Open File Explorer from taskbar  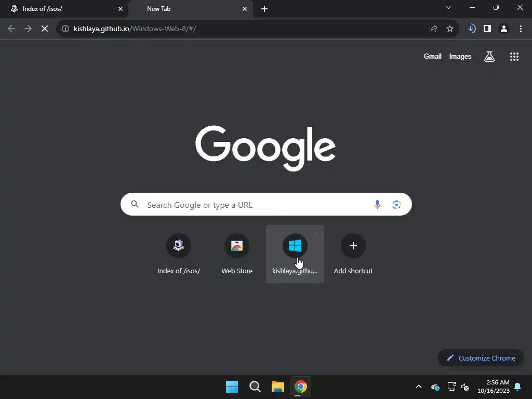pyautogui.click(x=278, y=387)
